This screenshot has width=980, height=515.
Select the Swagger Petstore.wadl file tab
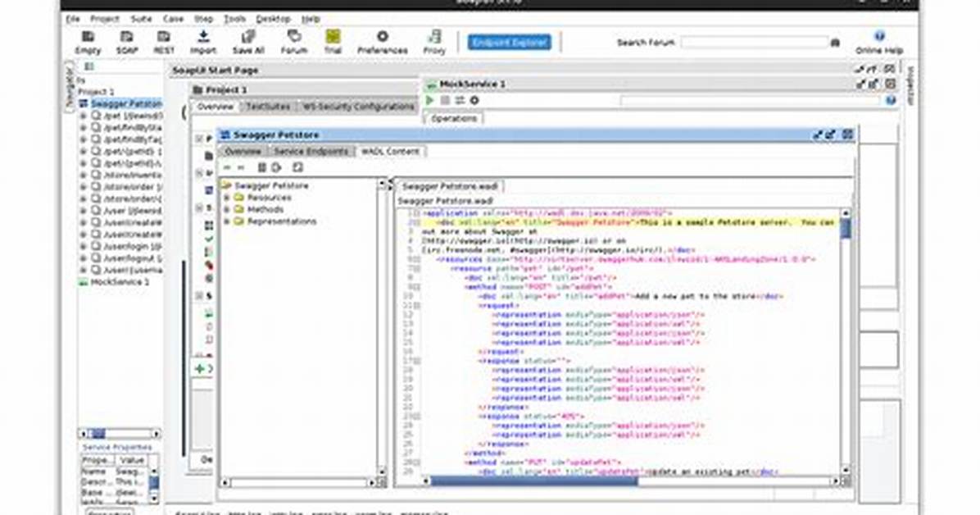click(450, 186)
